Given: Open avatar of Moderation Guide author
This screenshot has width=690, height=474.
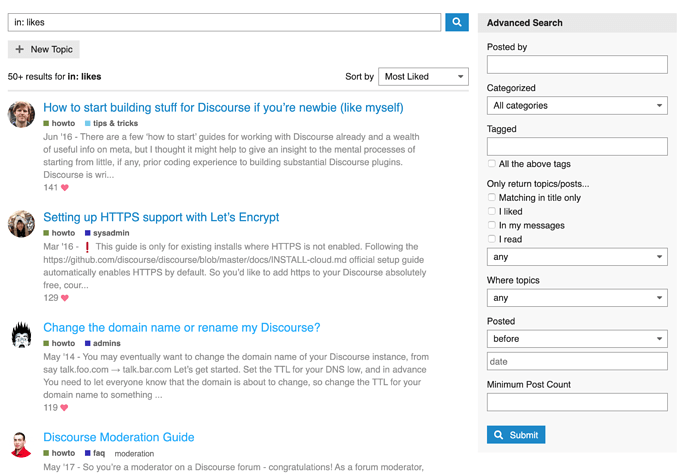Looking at the screenshot, I should click(x=21, y=445).
